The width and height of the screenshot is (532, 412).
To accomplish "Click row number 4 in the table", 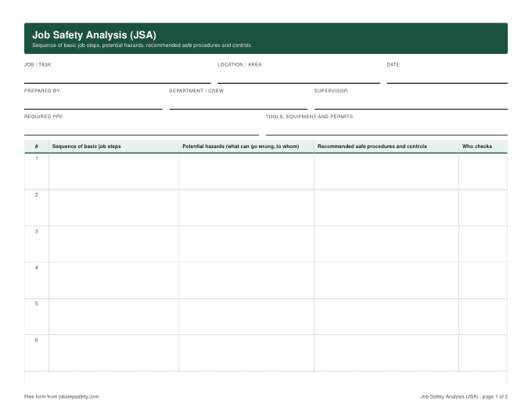I will click(37, 268).
